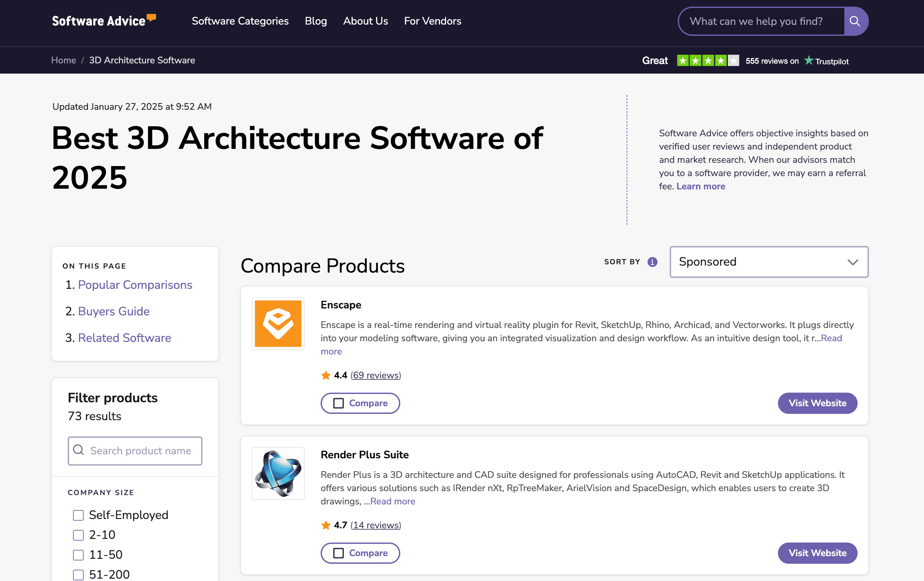Click the Sort By info icon
The width and height of the screenshot is (924, 581).
point(652,262)
